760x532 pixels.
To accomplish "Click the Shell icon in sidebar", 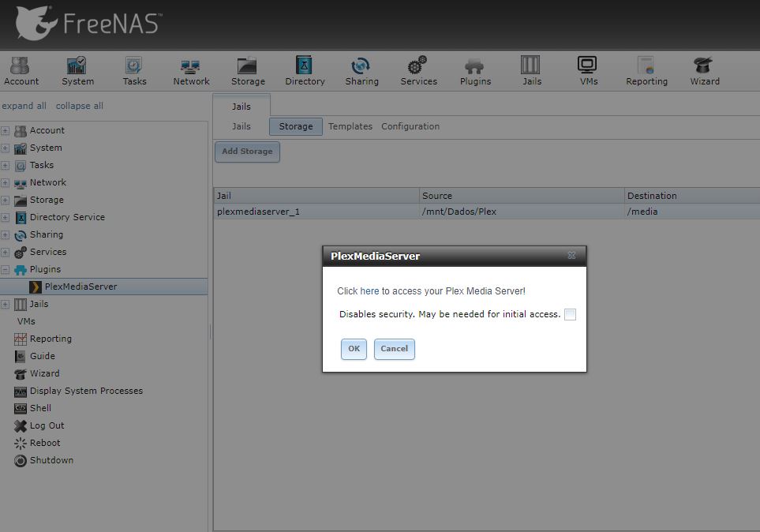I will coord(21,408).
